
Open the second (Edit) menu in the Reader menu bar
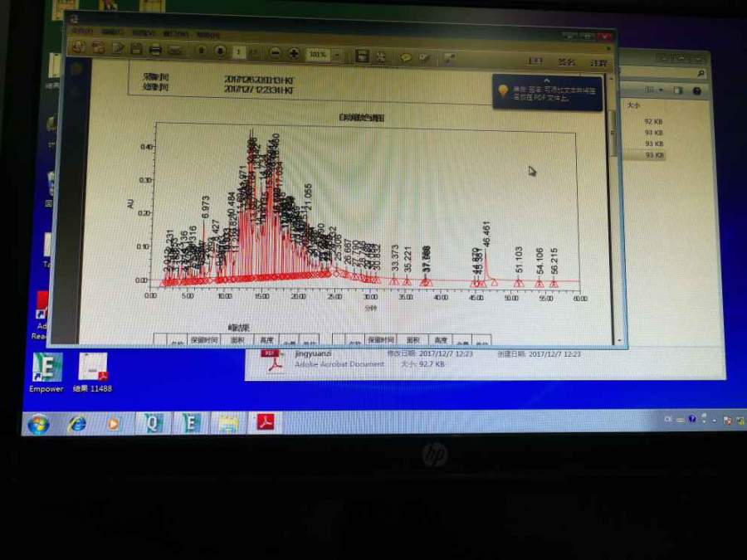click(112, 32)
